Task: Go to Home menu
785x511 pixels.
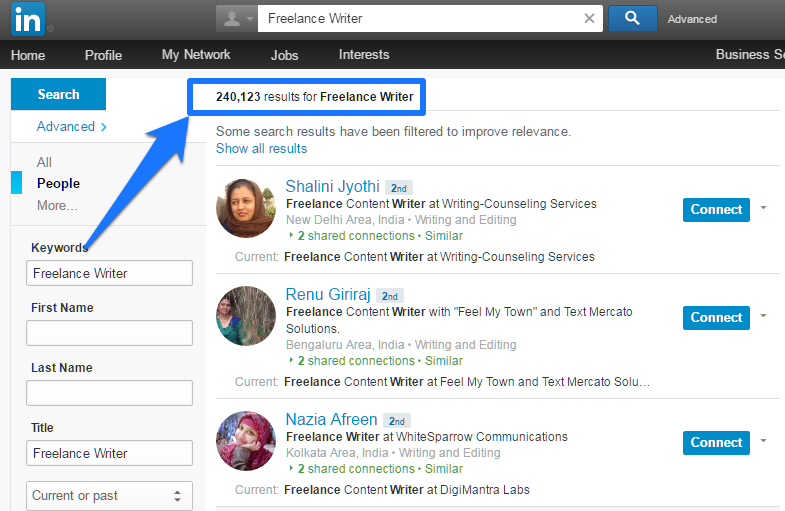Action: [28, 55]
